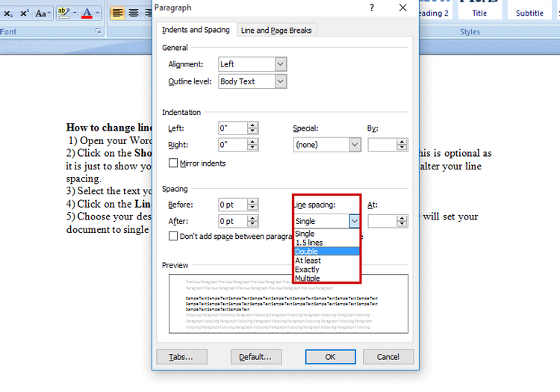
Task: Click the Right indentation field
Action: [x=233, y=145]
